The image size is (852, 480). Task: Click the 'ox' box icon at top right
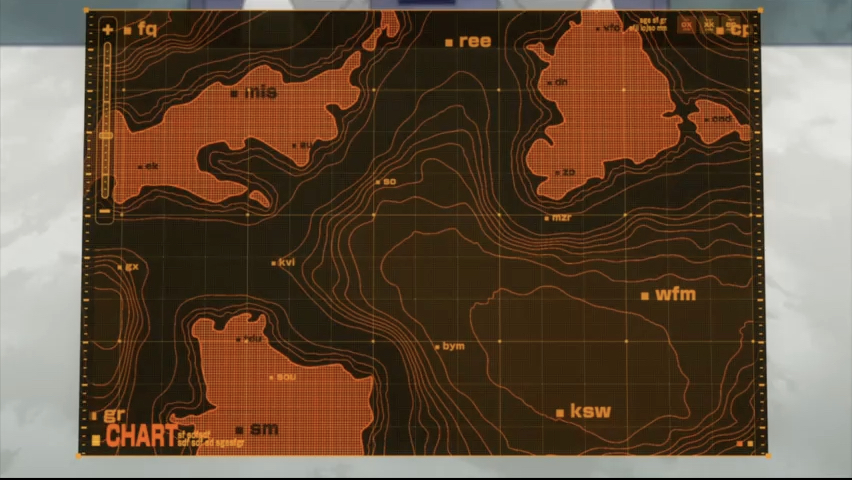point(687,25)
